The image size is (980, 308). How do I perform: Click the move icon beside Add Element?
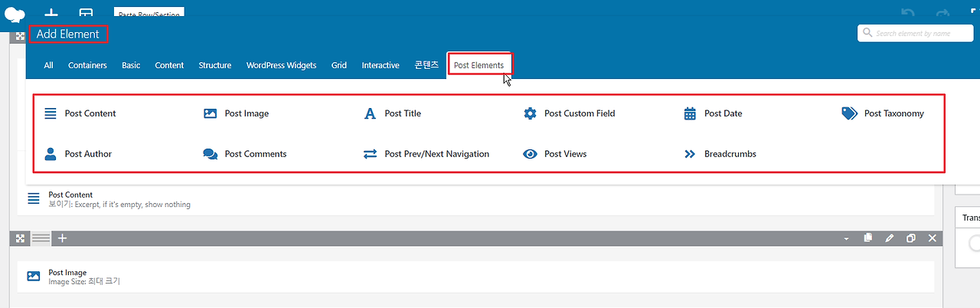(21, 36)
